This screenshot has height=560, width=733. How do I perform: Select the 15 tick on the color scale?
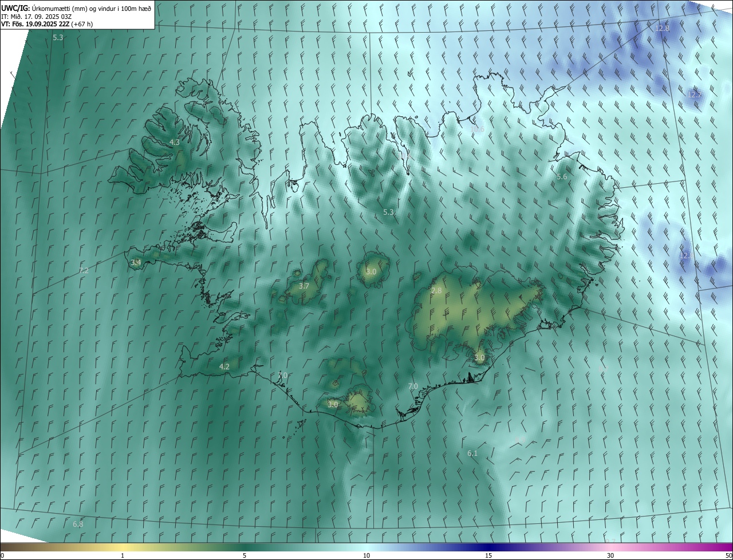pos(488,555)
